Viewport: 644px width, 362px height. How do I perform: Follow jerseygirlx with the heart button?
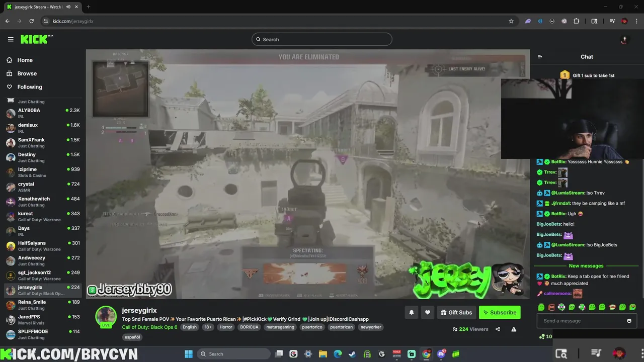[x=427, y=312]
